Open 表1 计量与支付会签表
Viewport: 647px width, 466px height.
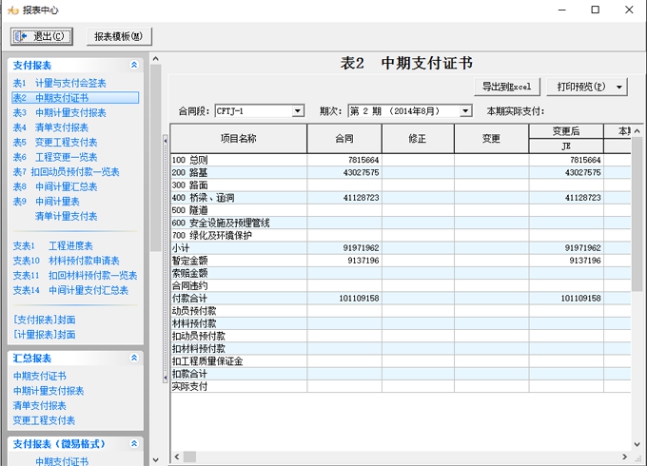(x=61, y=83)
